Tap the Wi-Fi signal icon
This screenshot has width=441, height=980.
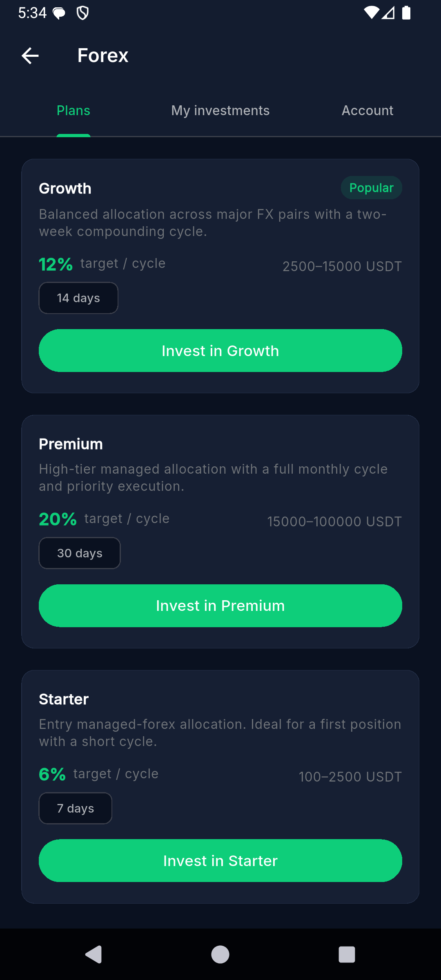pyautogui.click(x=371, y=13)
